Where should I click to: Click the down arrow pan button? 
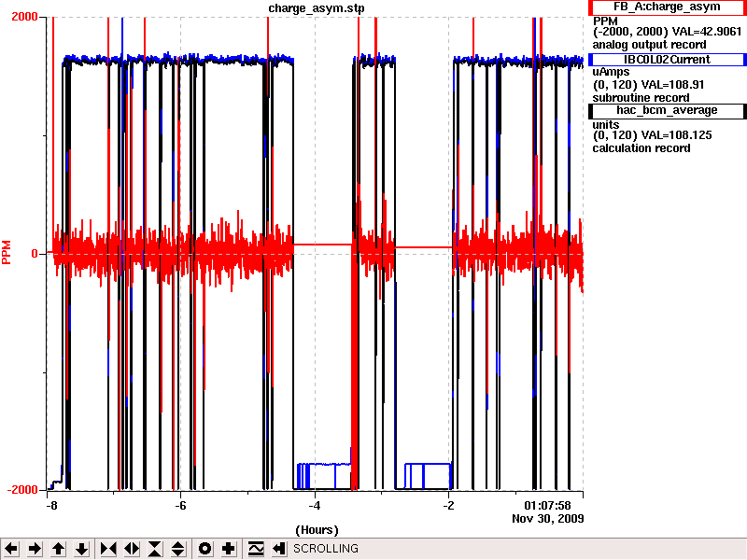(x=81, y=549)
